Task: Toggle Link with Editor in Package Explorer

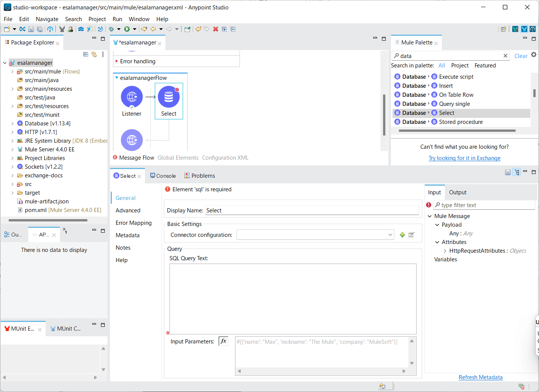Action: (x=94, y=55)
